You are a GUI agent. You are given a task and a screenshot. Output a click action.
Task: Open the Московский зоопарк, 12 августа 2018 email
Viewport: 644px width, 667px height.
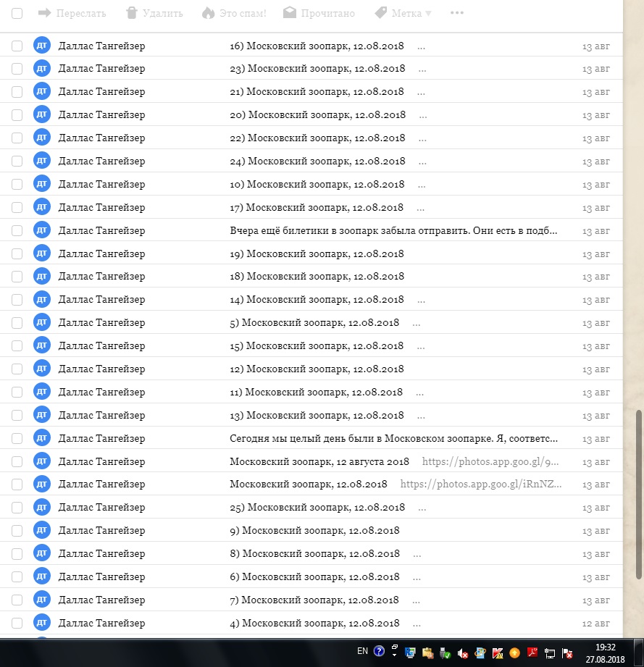point(319,461)
